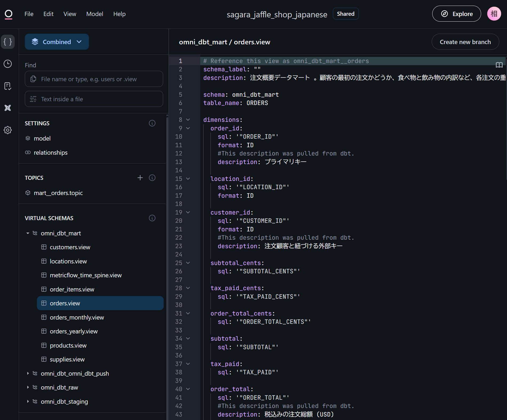Open the history clock icon in sidebar
This screenshot has width=507, height=420.
tap(8, 64)
